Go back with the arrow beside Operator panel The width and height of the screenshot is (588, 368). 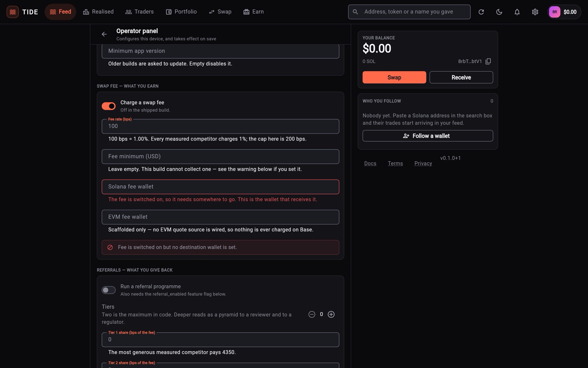click(x=104, y=34)
